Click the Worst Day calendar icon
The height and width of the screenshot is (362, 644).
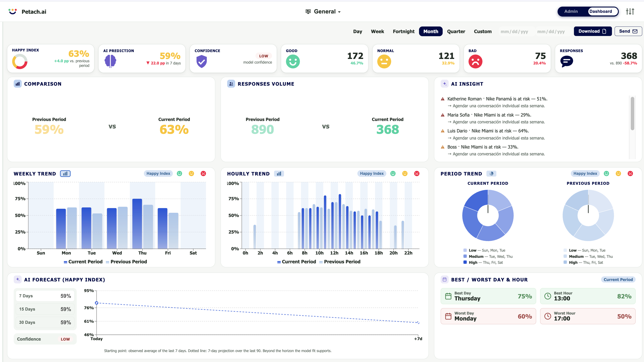448,316
